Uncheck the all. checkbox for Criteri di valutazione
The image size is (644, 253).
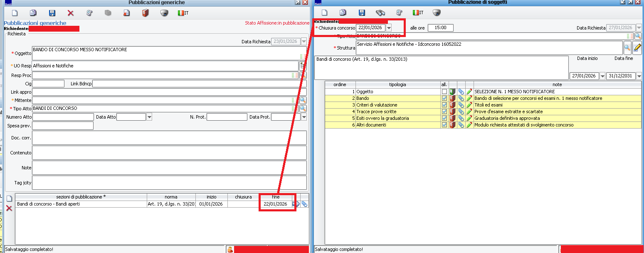(x=444, y=105)
